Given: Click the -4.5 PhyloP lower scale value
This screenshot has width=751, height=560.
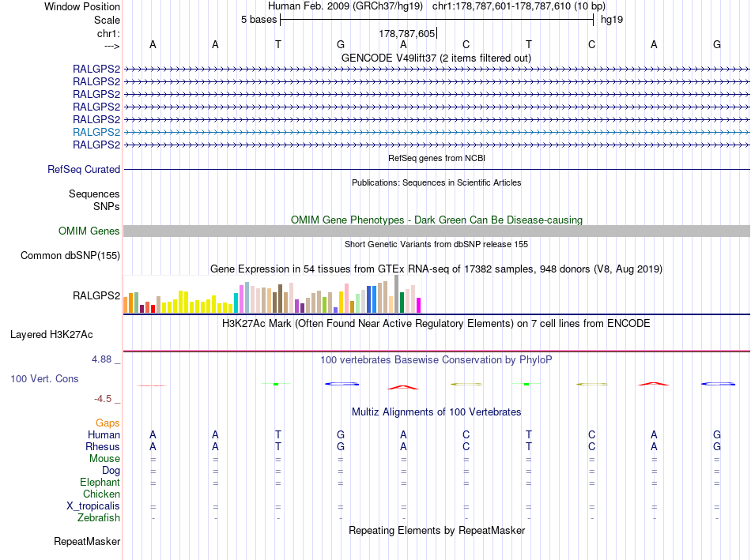Looking at the screenshot, I should click(x=103, y=399).
